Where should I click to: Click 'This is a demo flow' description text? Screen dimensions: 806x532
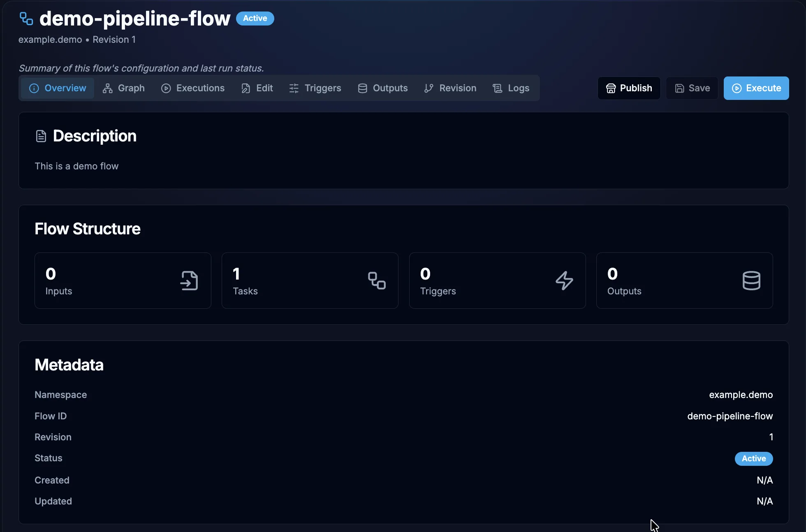[x=76, y=167]
